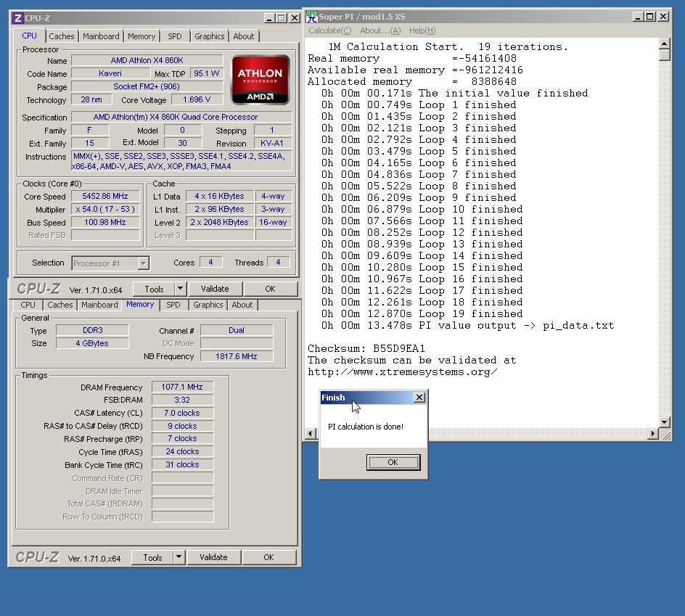Click the Core Speed value 5452.86 MHz
Viewport: 685px width, 616px height.
click(105, 196)
